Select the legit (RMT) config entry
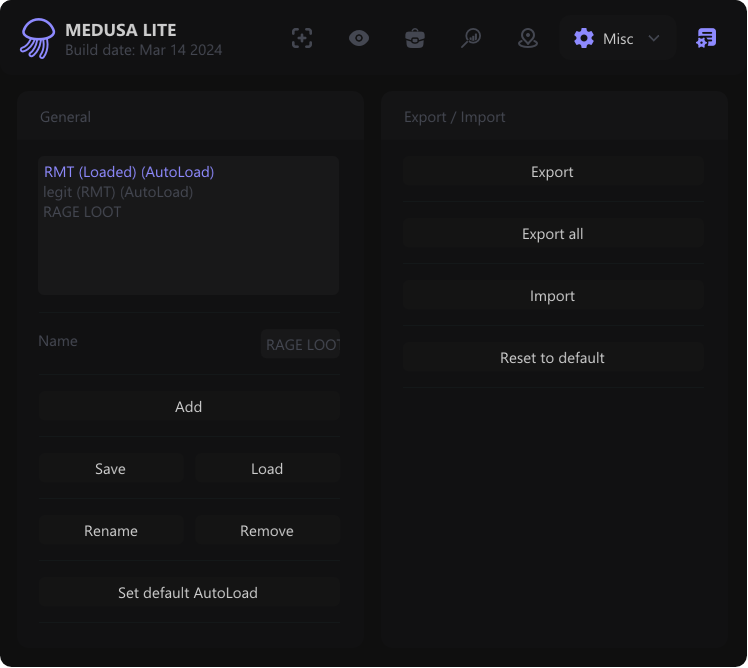Viewport: 748px width, 668px height. tap(118, 192)
